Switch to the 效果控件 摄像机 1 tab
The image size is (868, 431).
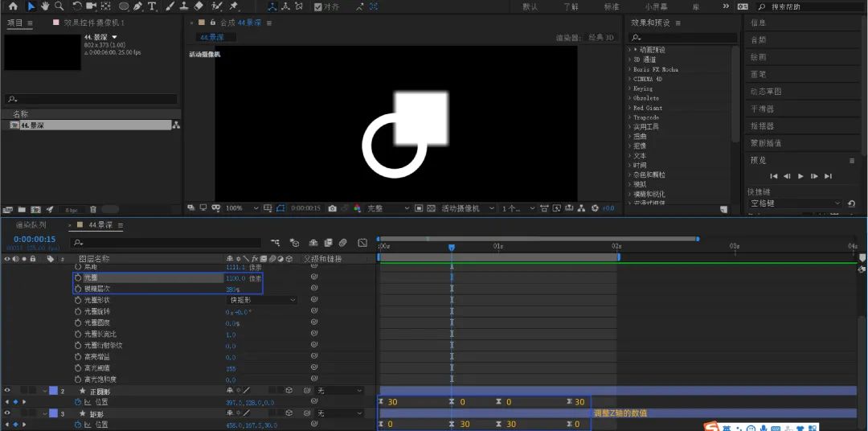(93, 23)
